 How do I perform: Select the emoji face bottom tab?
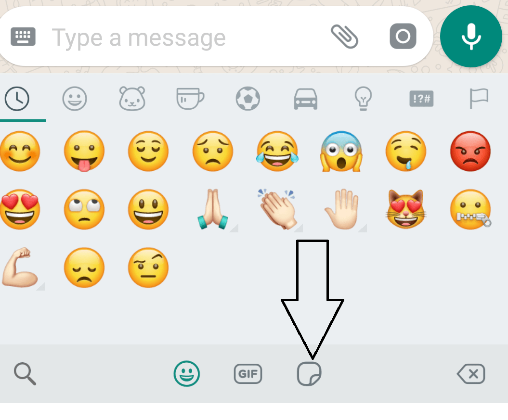[x=187, y=374]
